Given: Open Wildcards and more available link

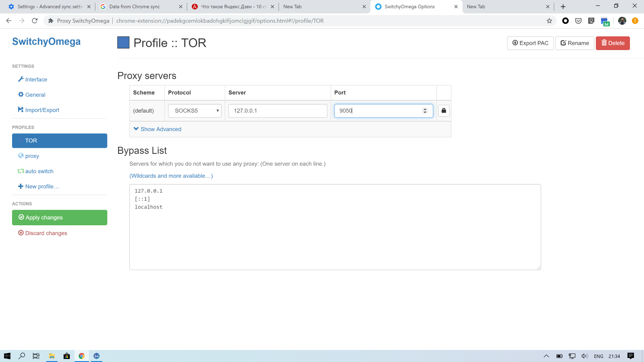Looking at the screenshot, I should pyautogui.click(x=171, y=176).
